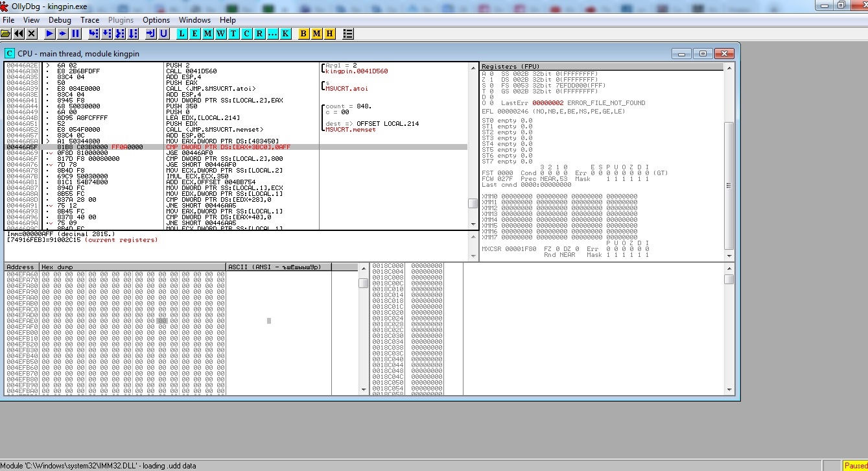This screenshot has width=868, height=471.
Task: Click the disassembly pane scrollbar thumb
Action: [473, 203]
